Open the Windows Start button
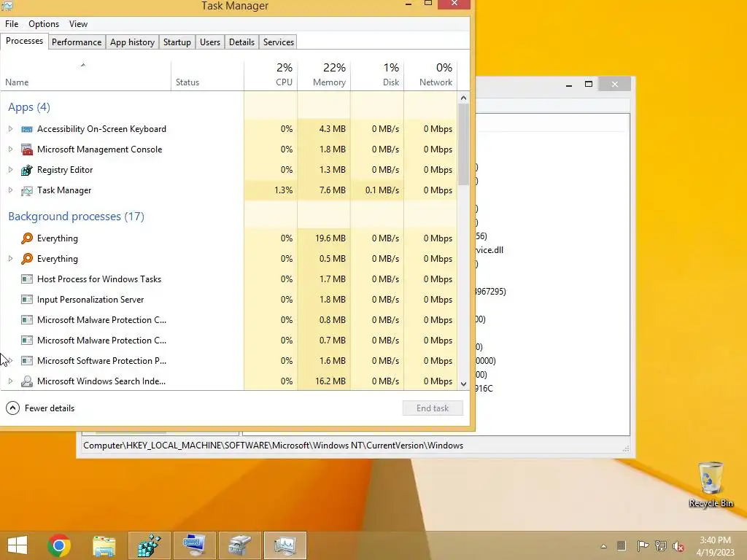Image resolution: width=747 pixels, height=560 pixels. tap(18, 545)
